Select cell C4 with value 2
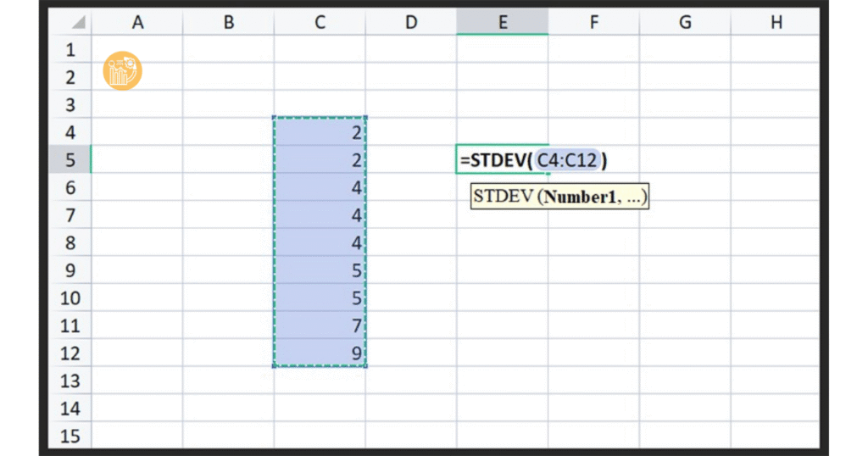868x456 pixels. click(320, 132)
